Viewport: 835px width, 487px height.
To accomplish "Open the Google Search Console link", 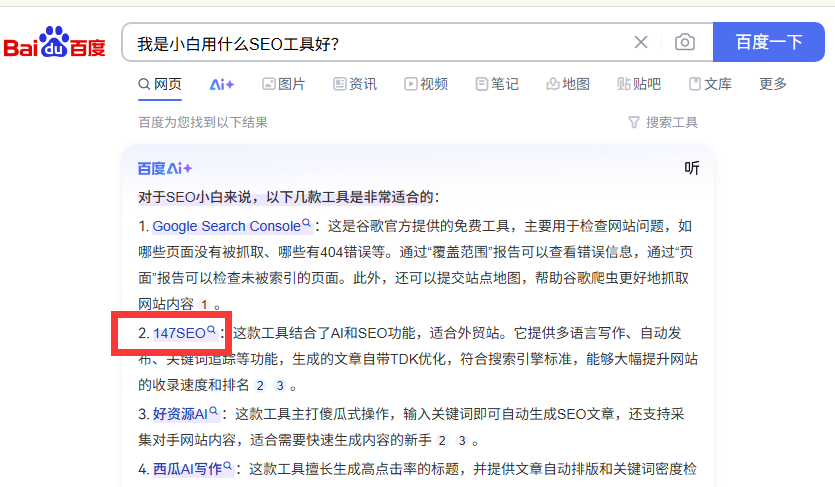I will [x=232, y=226].
